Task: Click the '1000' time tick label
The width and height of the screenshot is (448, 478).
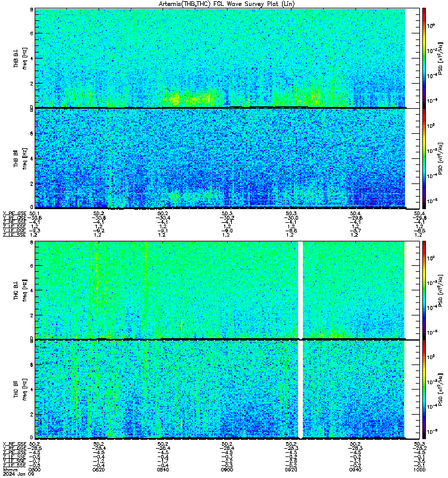Action: click(x=419, y=470)
